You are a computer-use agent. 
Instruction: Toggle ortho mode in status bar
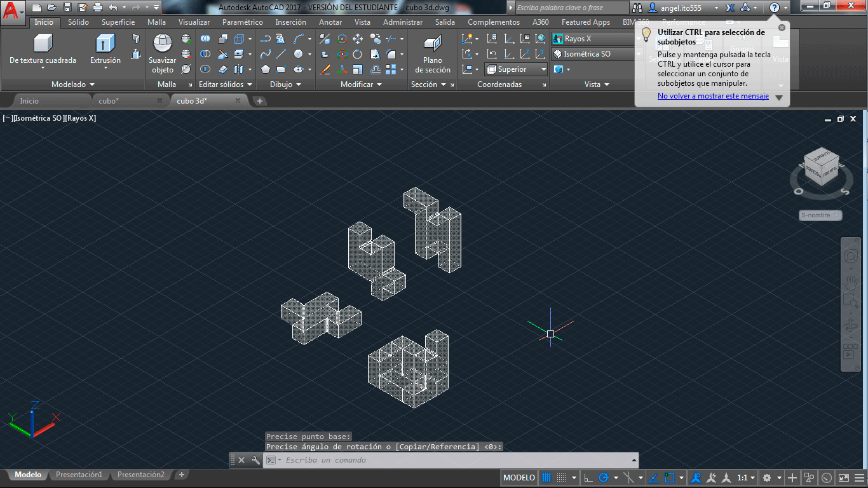[588, 478]
